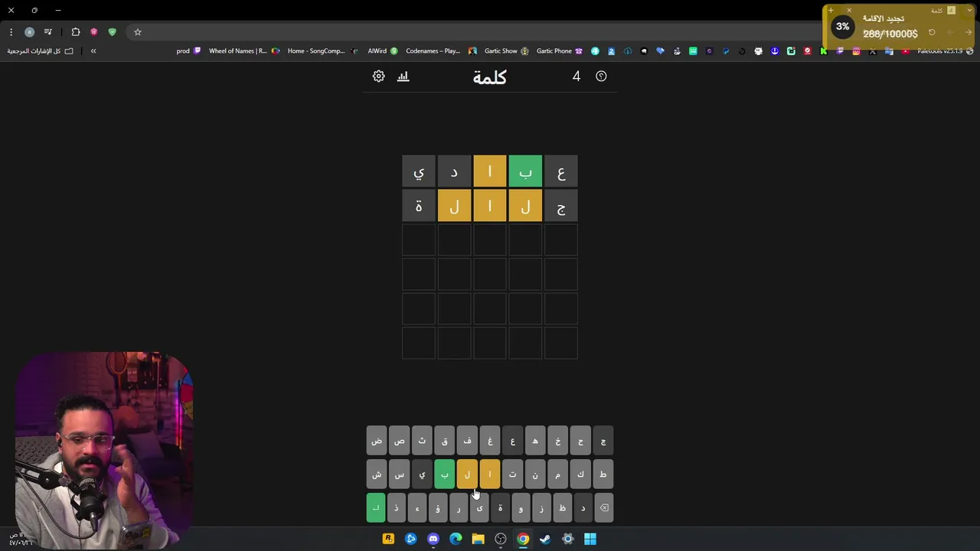The height and width of the screenshot is (551, 980).
Task: Open the Windows Start button
Action: [x=590, y=539]
